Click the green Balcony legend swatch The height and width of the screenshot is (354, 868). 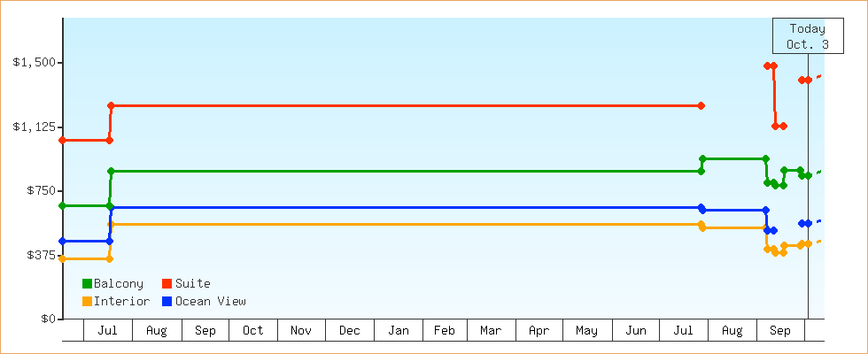click(x=87, y=284)
